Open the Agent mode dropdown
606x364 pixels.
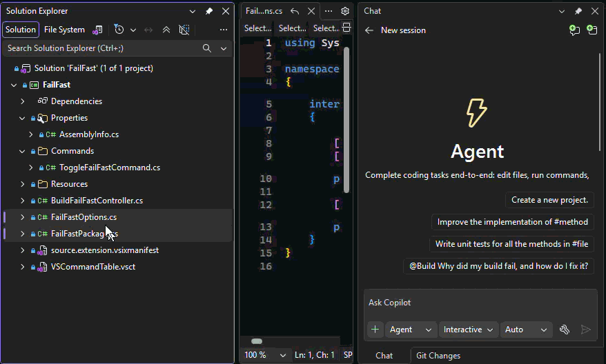coord(411,330)
